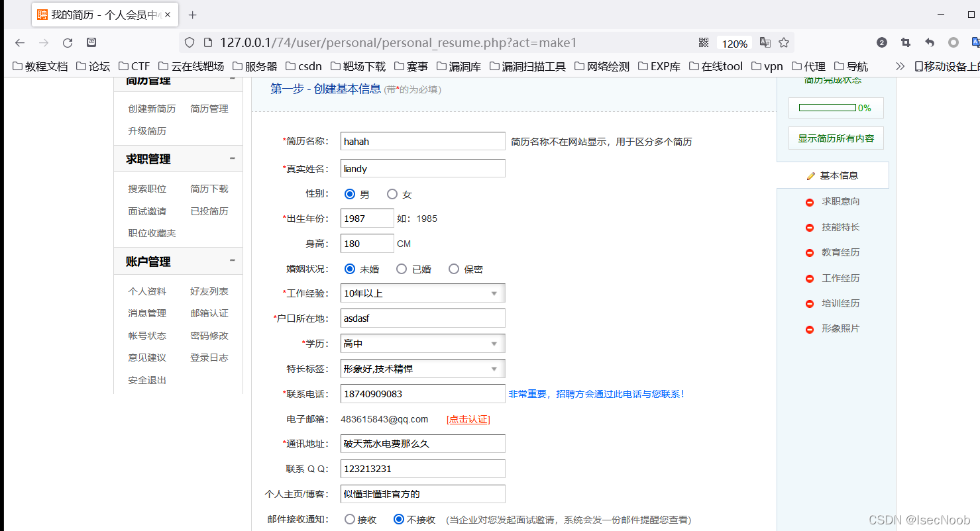Click the pencil icon beside 基本信息
The height and width of the screenshot is (531, 980).
click(810, 175)
